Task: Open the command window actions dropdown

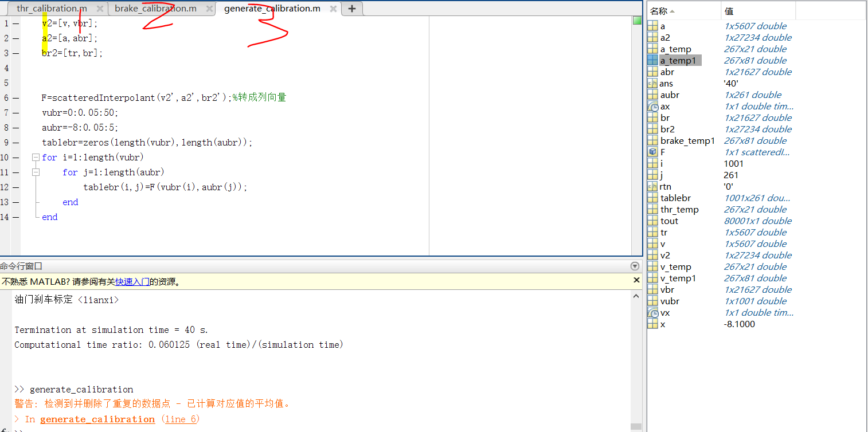Action: (x=635, y=266)
